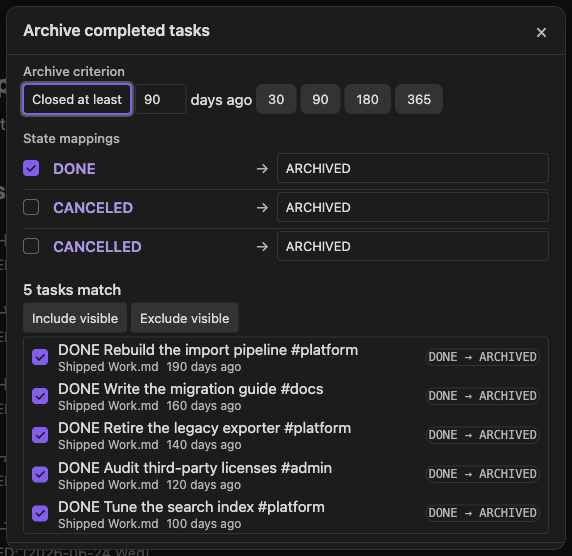Click the Exclude visible button
Screen dimensions: 572x556
(185, 318)
